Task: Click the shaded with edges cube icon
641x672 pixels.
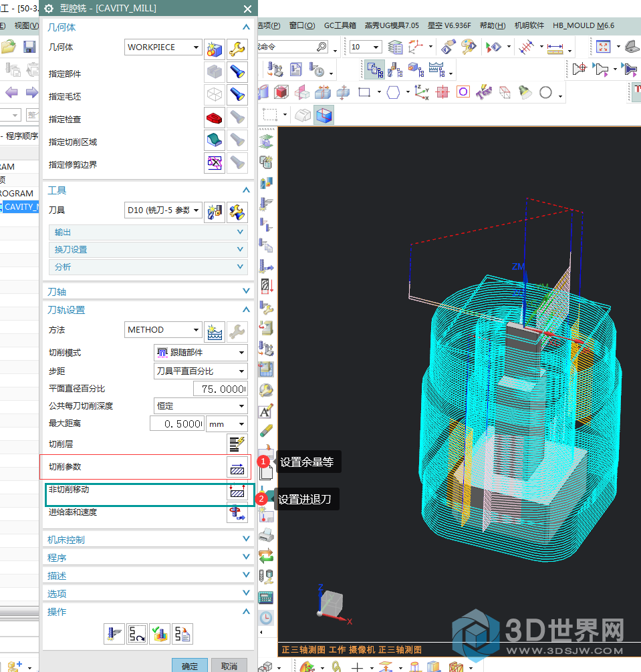Action: click(324, 116)
